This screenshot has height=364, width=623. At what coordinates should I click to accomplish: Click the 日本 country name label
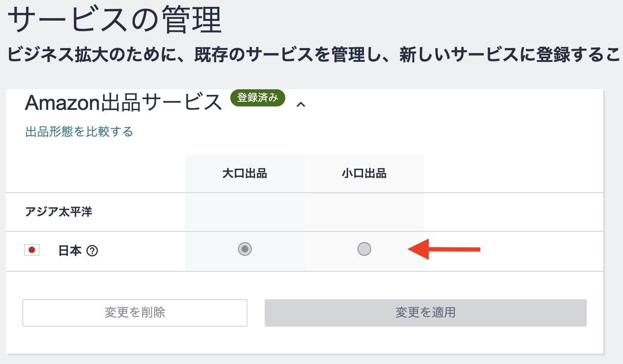pos(70,251)
